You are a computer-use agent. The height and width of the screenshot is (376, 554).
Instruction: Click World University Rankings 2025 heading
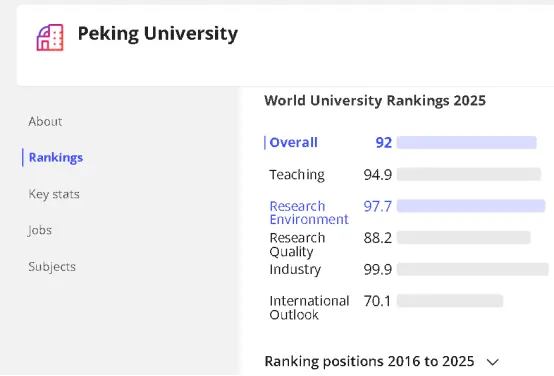coord(375,101)
